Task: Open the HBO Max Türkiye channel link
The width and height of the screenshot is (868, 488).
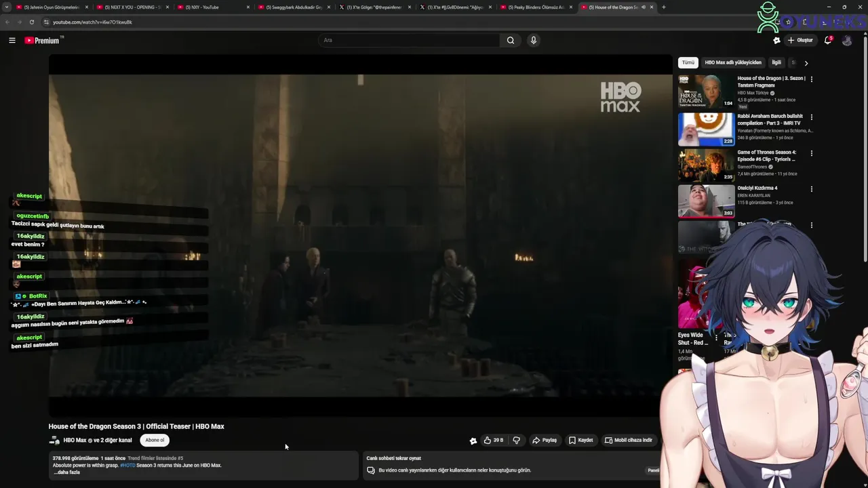Action: coord(753,93)
